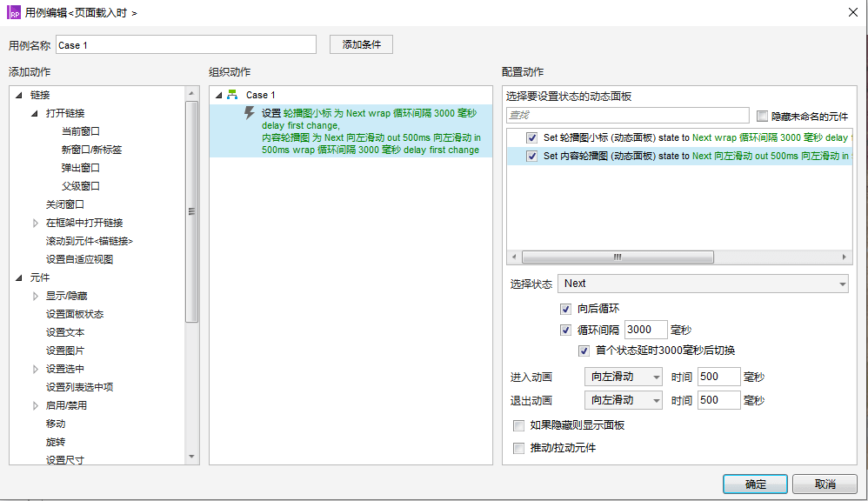Select the 当前窗口 action
The width and height of the screenshot is (868, 501).
coord(80,131)
